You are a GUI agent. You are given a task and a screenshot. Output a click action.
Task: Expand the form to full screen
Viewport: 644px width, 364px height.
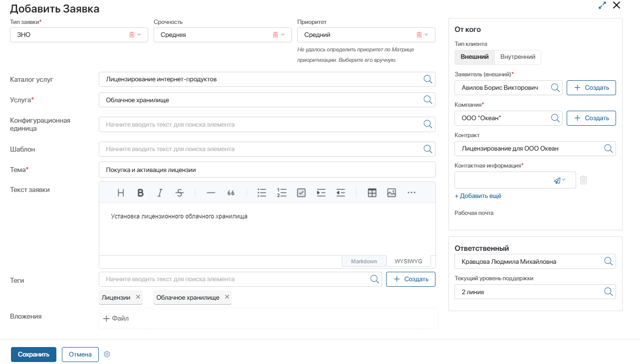coord(602,5)
